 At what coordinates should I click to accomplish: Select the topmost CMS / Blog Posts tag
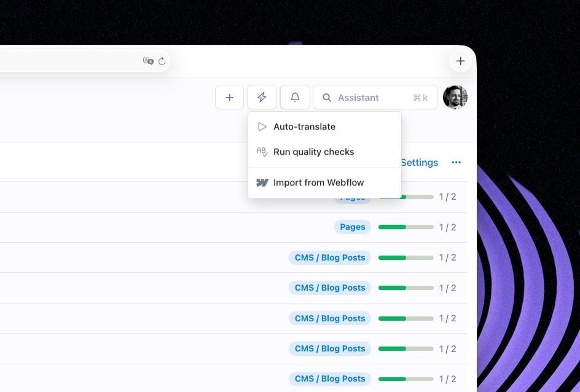330,257
